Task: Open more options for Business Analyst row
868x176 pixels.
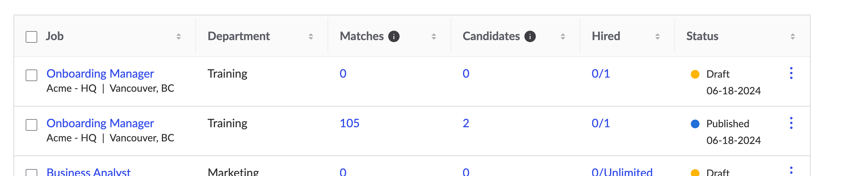Action: click(791, 170)
